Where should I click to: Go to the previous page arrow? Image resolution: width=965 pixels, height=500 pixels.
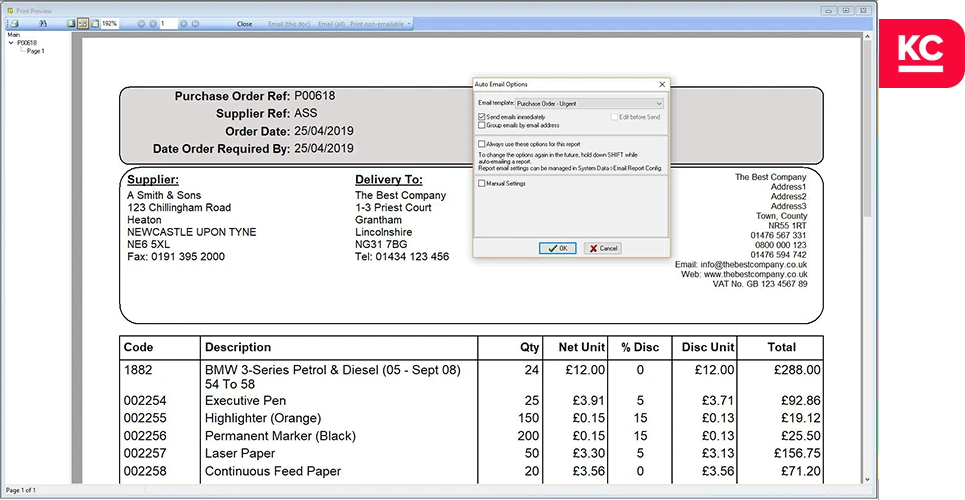(153, 23)
